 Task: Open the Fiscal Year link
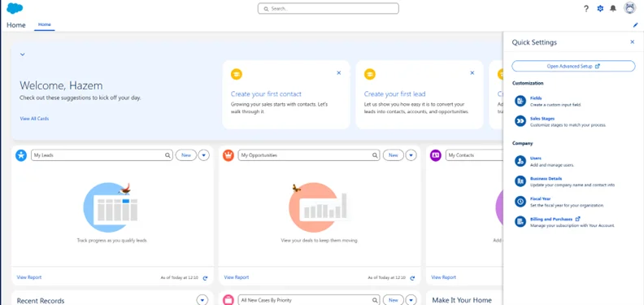[x=541, y=198]
